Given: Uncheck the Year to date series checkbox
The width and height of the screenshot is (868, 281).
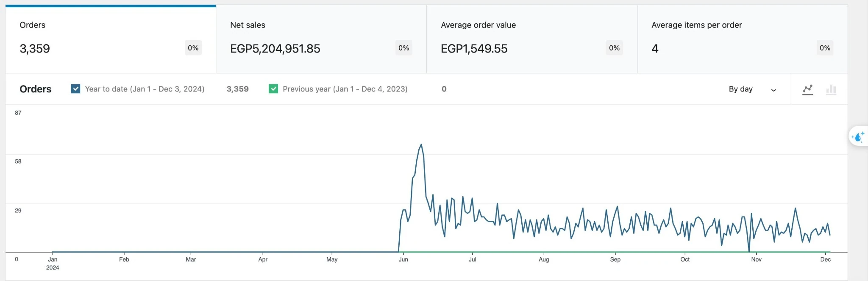Looking at the screenshot, I should pos(75,89).
